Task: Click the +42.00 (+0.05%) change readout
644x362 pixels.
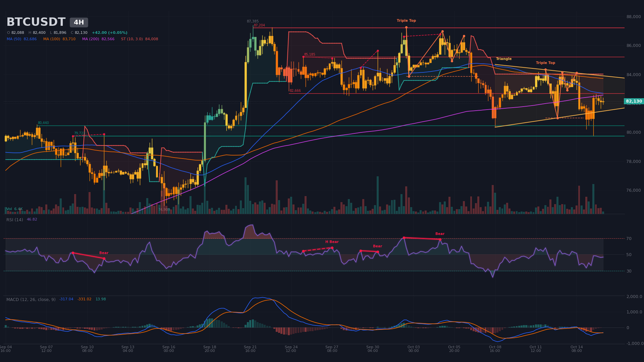Action: click(x=109, y=33)
